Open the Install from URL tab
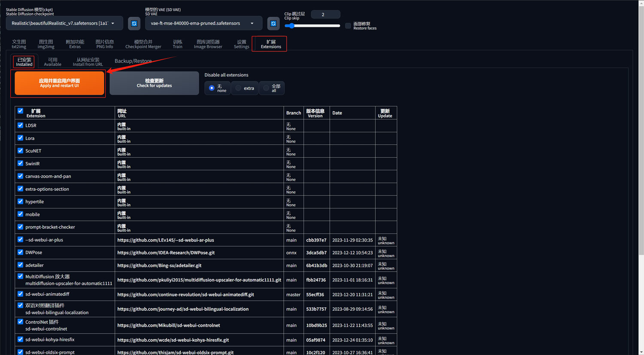Screen dimensions: 644x355 [x=88, y=62]
